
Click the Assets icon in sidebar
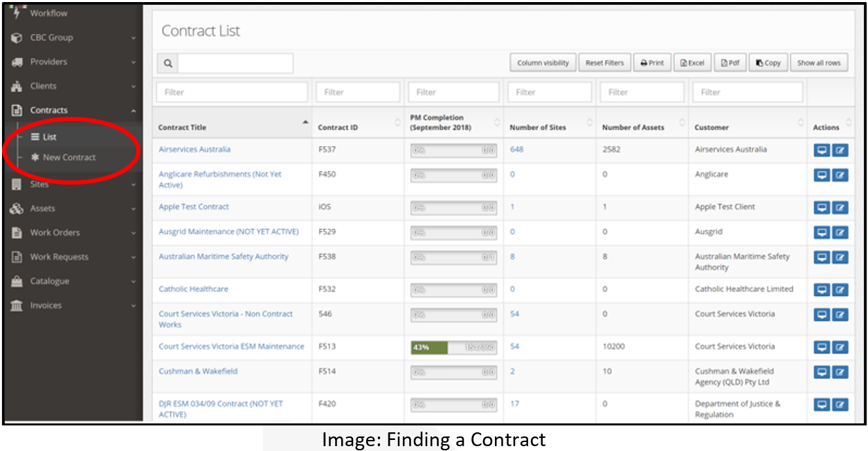tap(17, 208)
